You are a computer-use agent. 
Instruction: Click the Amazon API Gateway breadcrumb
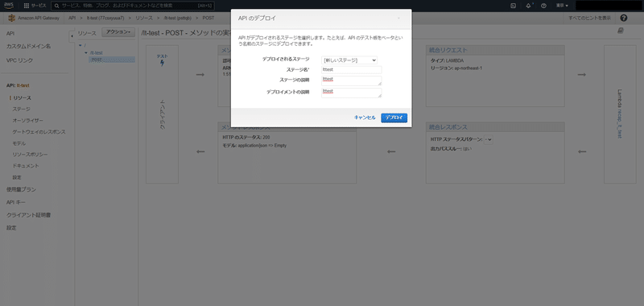click(39, 18)
